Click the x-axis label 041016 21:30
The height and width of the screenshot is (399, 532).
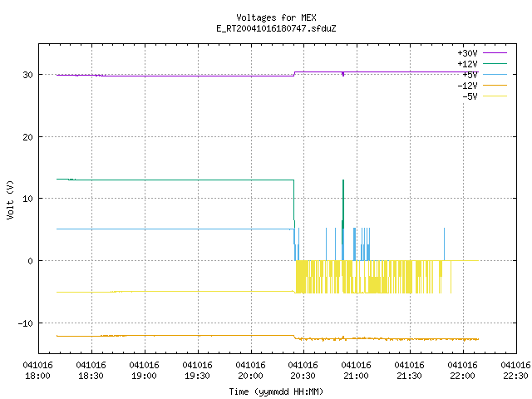tap(410, 370)
